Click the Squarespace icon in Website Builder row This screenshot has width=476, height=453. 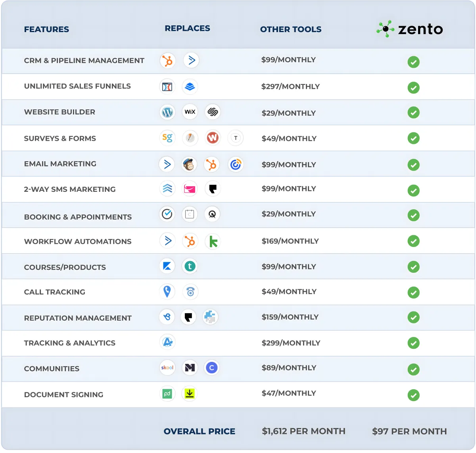coord(213,112)
